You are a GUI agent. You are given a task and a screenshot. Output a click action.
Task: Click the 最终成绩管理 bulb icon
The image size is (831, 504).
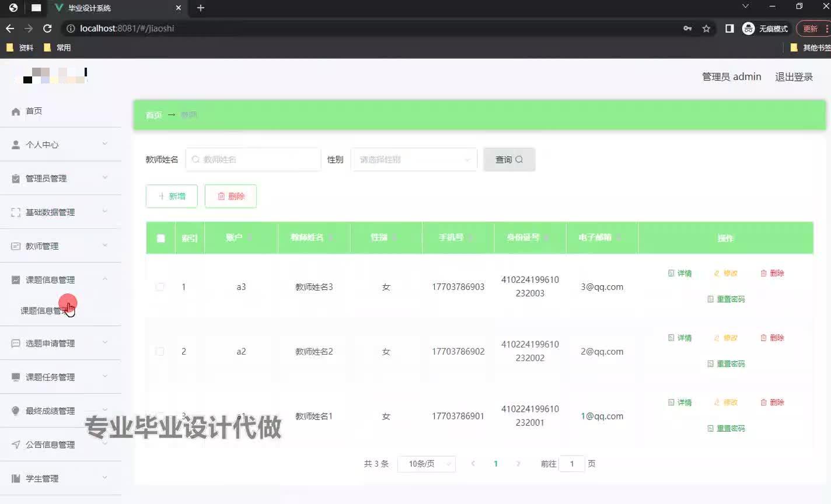tap(16, 411)
